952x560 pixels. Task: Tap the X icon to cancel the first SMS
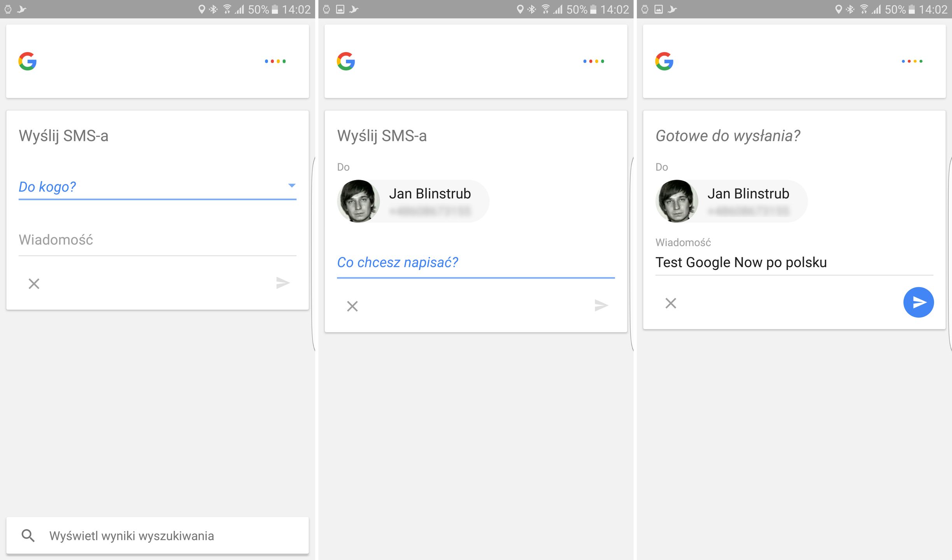[33, 283]
